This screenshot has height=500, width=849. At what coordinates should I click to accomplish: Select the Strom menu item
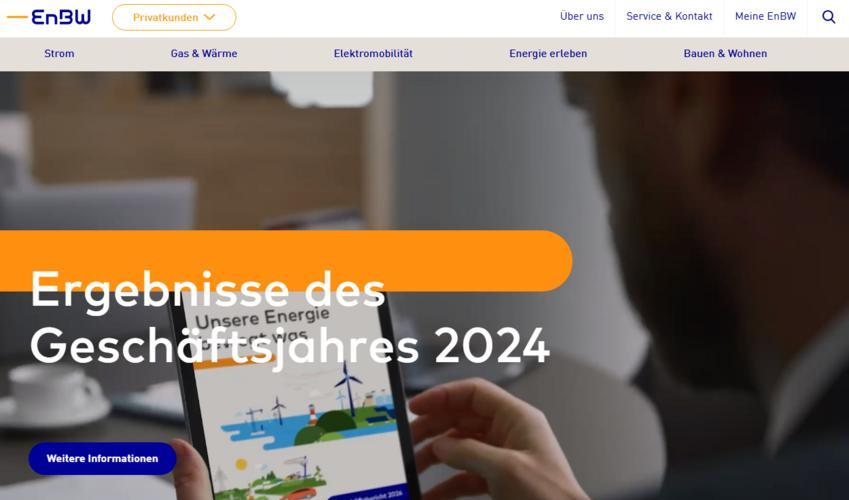[x=59, y=54]
